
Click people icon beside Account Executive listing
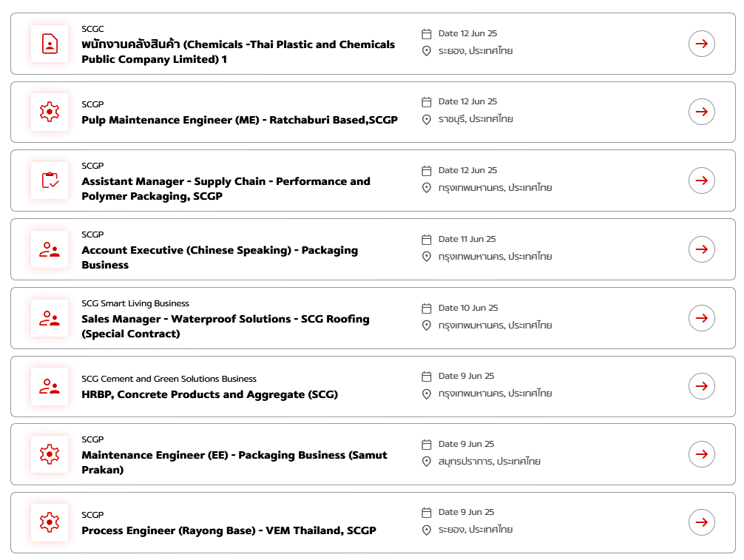[x=50, y=249]
